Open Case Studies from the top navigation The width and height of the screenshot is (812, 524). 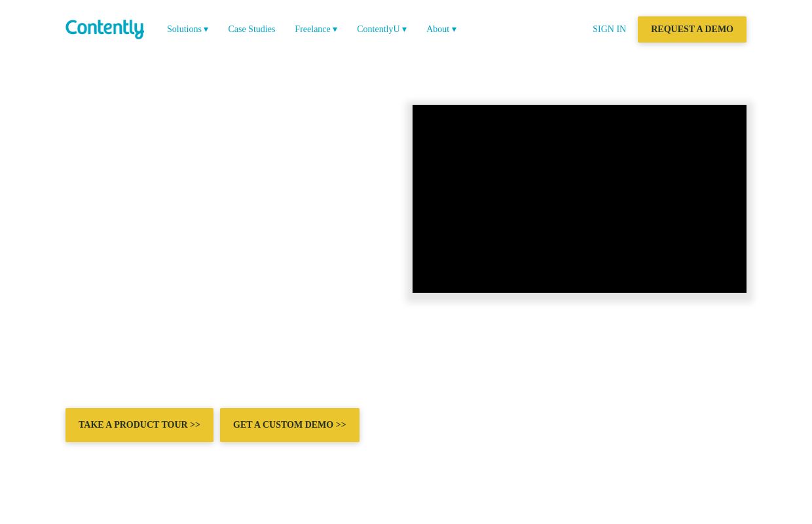251,29
